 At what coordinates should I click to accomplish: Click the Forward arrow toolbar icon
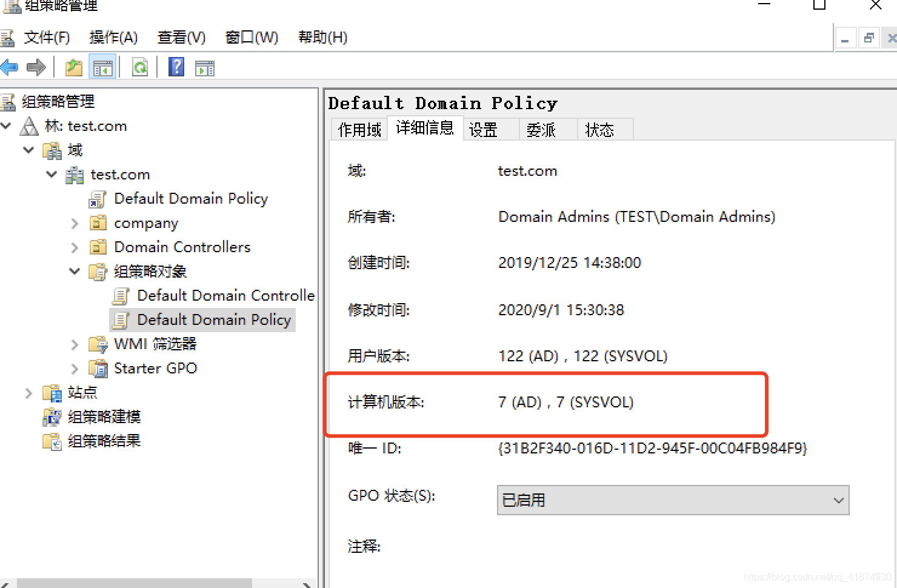pyautogui.click(x=36, y=67)
